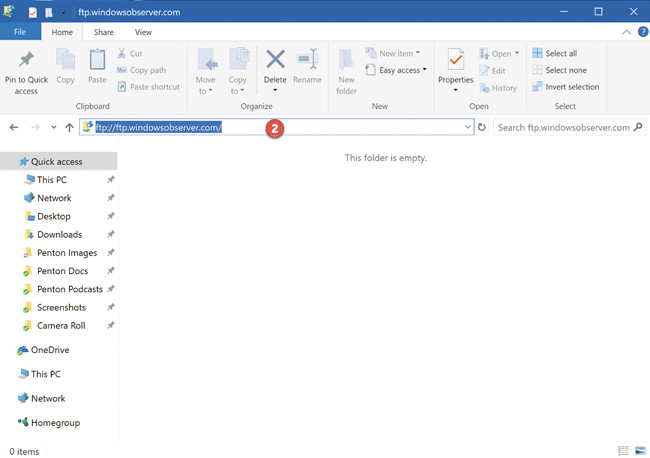Screen dimensions: 650x458
Task: Click Pin to Quick access icon
Action: click(x=27, y=60)
